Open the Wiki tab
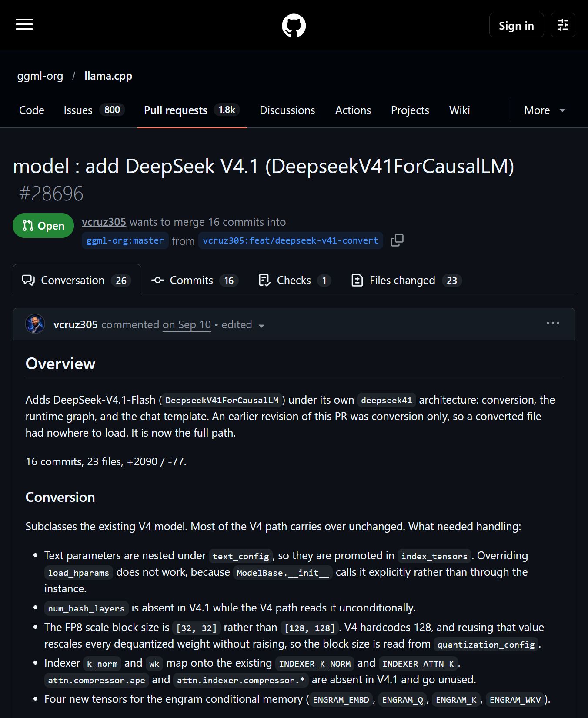588x718 pixels. coord(460,110)
